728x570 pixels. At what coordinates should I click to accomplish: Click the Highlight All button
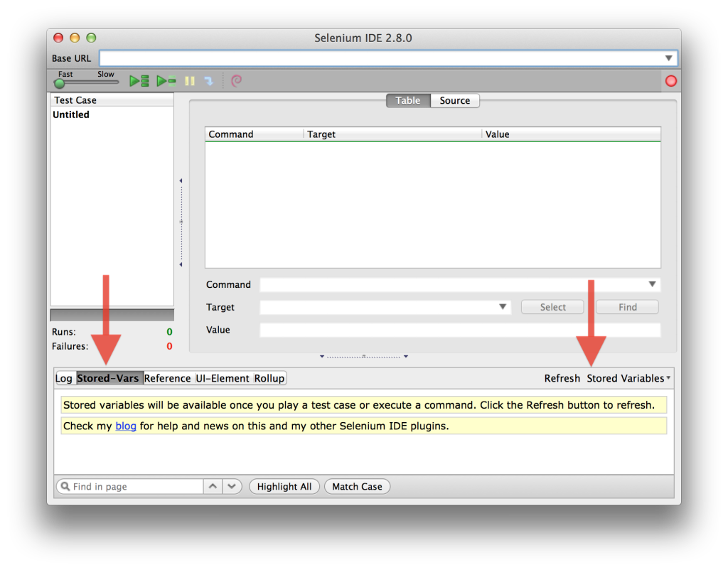284,486
